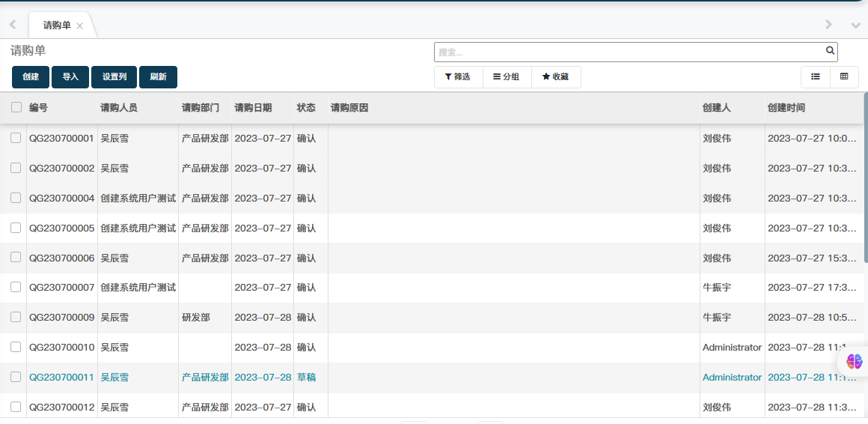Switch to list view icon
The height and width of the screenshot is (424, 868).
[816, 76]
